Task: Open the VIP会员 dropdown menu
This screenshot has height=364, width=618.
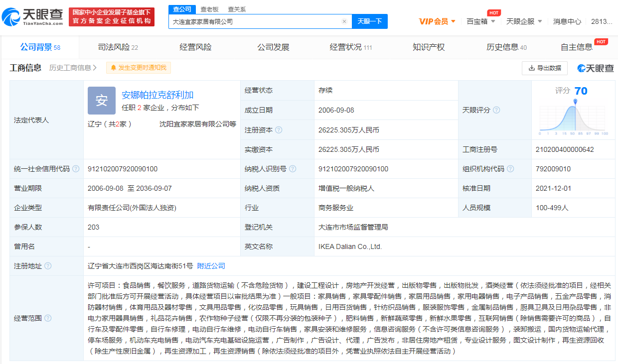Action: (437, 21)
